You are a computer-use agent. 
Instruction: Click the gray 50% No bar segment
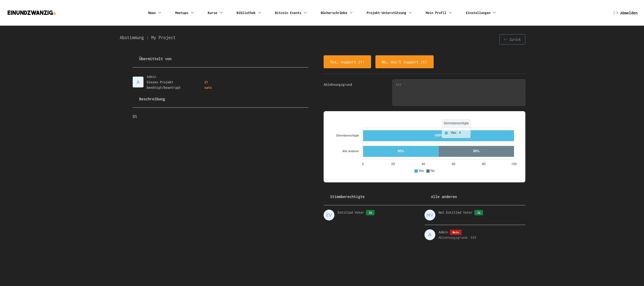476,151
